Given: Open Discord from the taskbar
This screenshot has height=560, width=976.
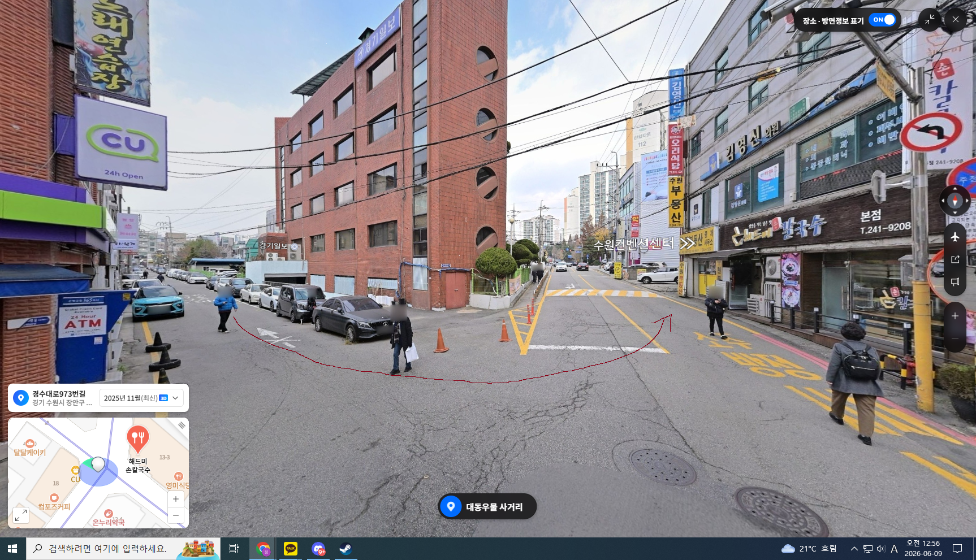Looking at the screenshot, I should [x=318, y=549].
